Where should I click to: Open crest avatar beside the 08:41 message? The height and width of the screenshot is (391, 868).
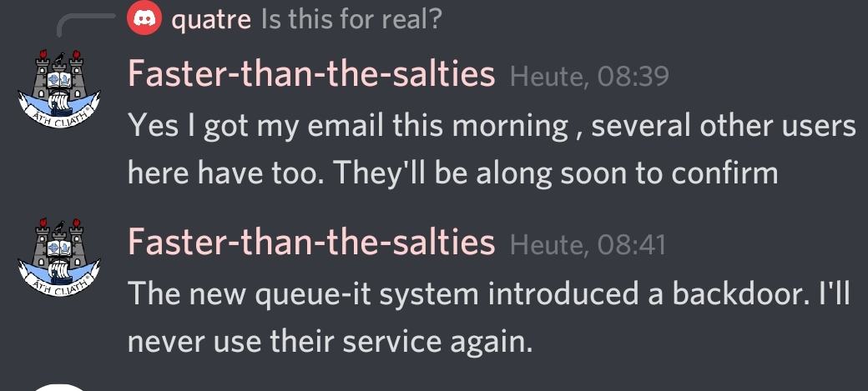coord(59,258)
